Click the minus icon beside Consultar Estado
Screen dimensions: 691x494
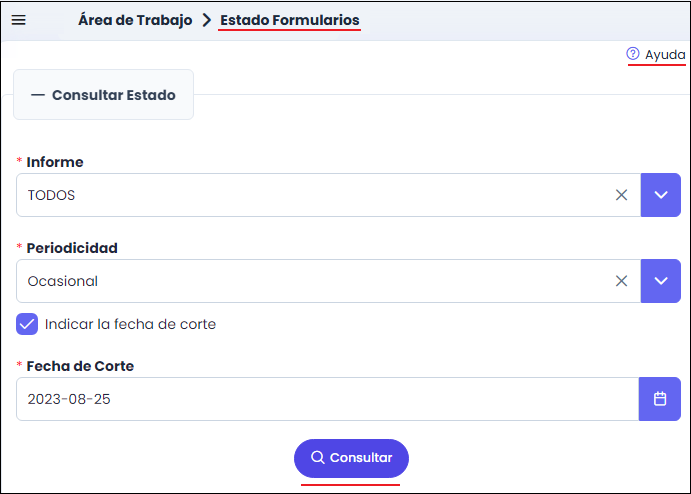pos(38,95)
